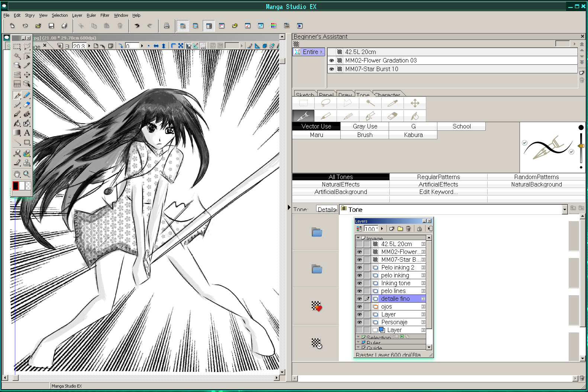Screen dimensions: 588x392
Task: Click the Edit Keyword... button
Action: (438, 192)
